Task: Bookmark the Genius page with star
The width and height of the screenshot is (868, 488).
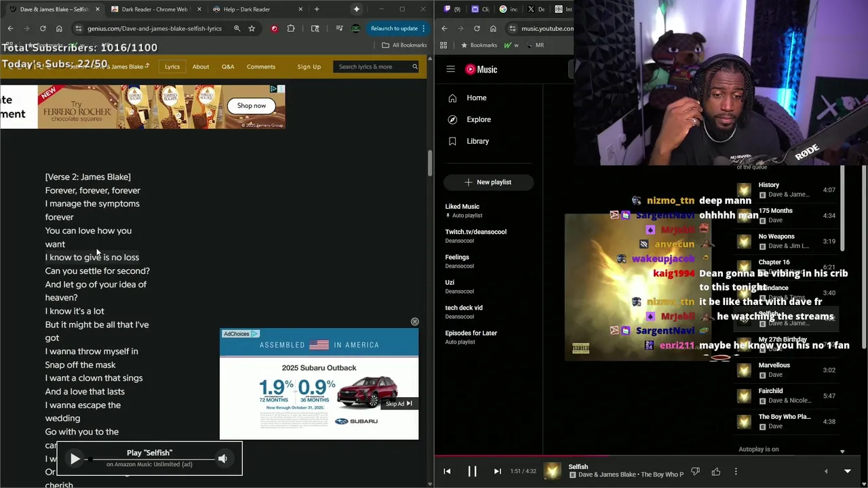Action: point(252,28)
